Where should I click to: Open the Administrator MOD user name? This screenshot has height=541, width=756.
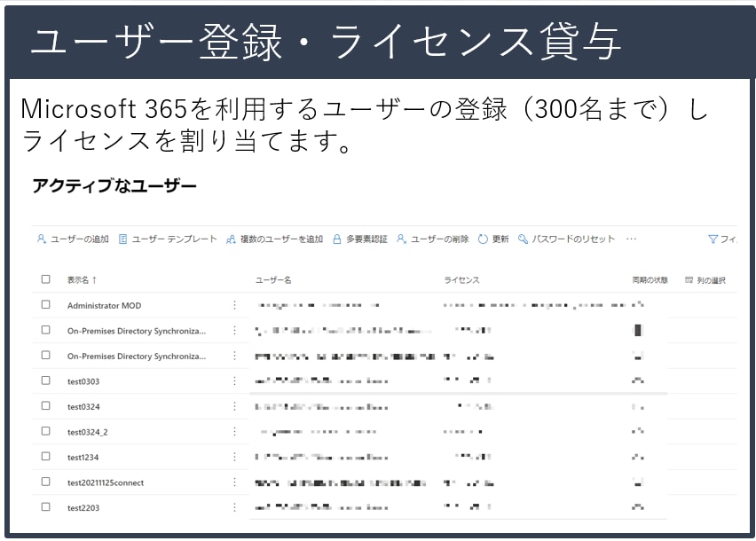pyautogui.click(x=104, y=305)
